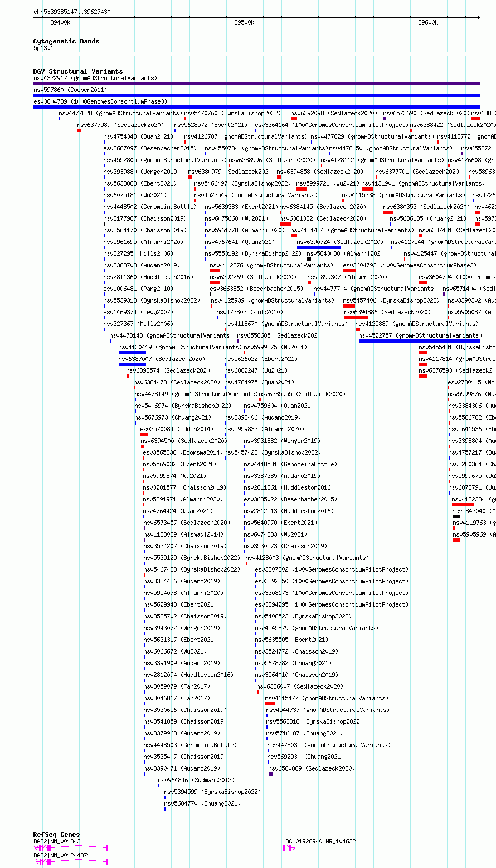Click the 39600k ruler tick label

click(x=428, y=23)
